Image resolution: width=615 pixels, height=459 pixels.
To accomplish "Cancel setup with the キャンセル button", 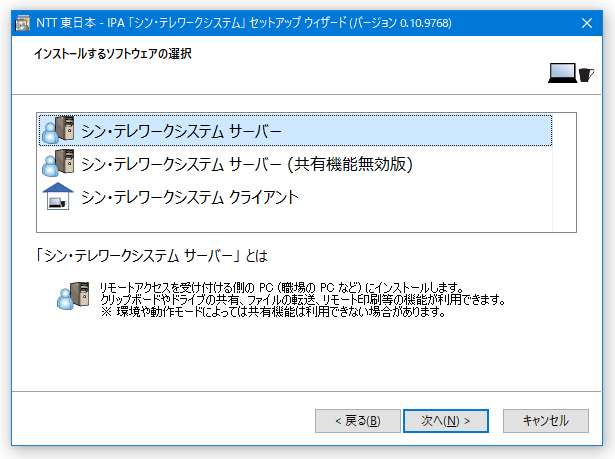I will [x=546, y=421].
